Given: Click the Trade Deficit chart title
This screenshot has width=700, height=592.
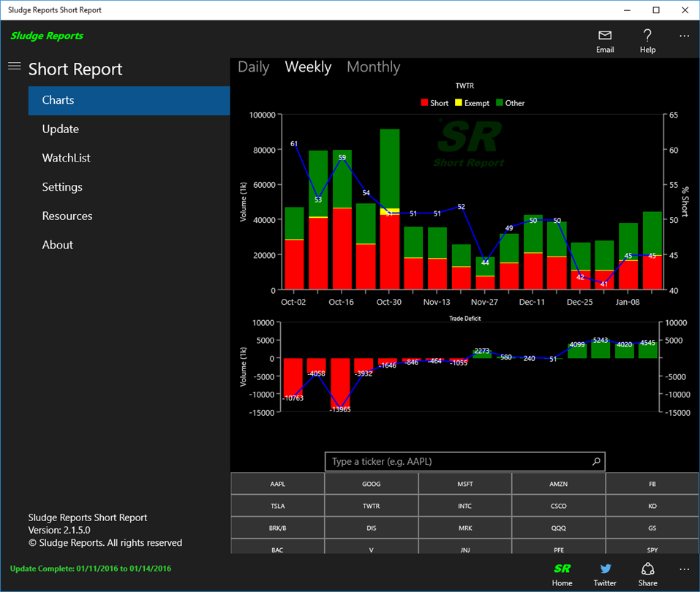Looking at the screenshot, I should (x=464, y=318).
